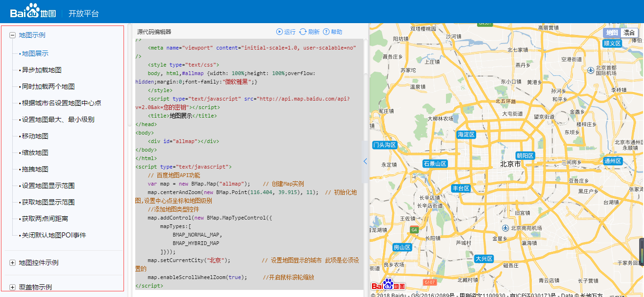Expand the 覆盖物示例 section

[12, 287]
